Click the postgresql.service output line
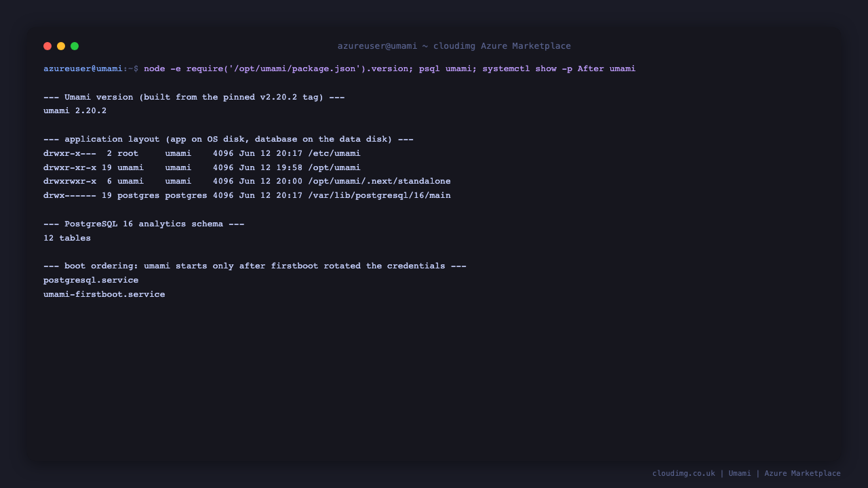This screenshot has height=488, width=868. click(x=91, y=280)
